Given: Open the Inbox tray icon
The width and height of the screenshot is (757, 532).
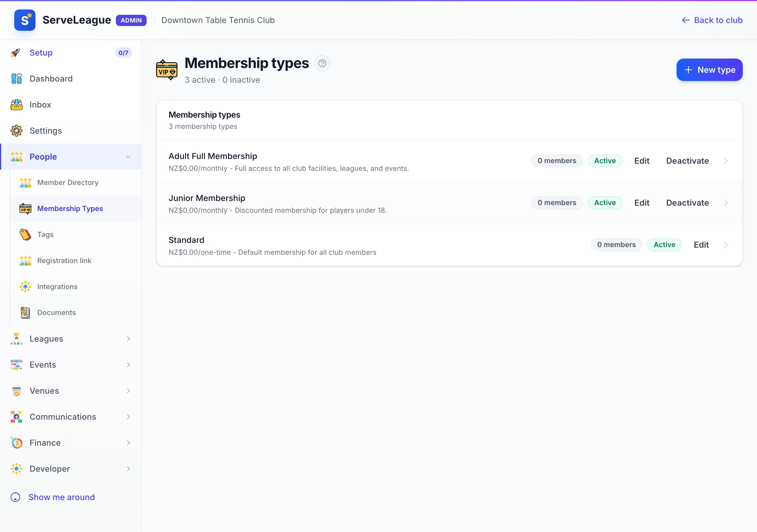Looking at the screenshot, I should pyautogui.click(x=17, y=105).
